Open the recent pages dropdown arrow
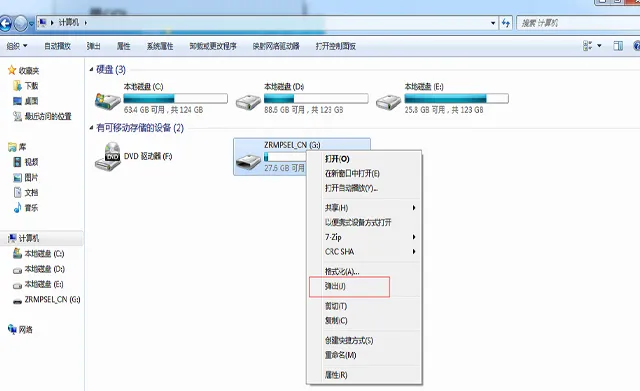 [31, 24]
